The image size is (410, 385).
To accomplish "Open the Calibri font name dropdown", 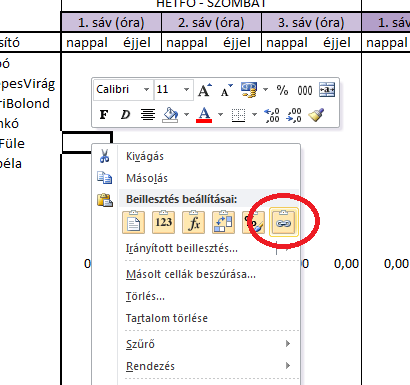I will [x=146, y=89].
